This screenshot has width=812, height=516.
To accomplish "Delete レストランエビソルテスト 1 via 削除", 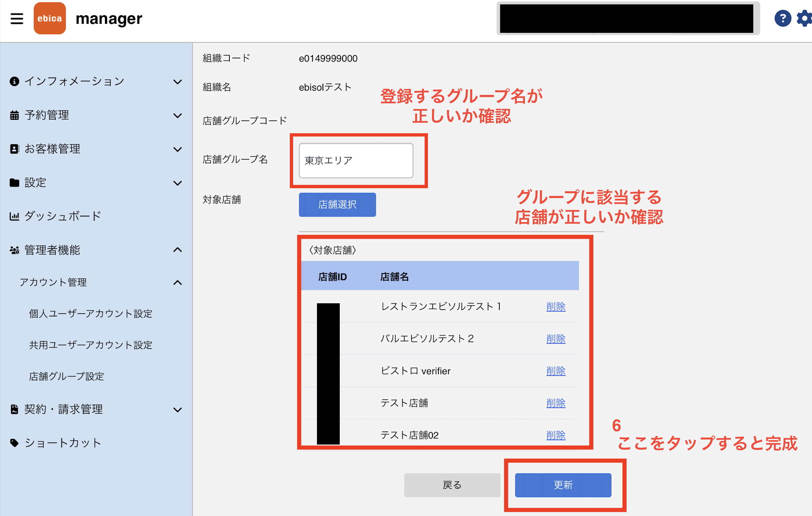I will pos(556,307).
